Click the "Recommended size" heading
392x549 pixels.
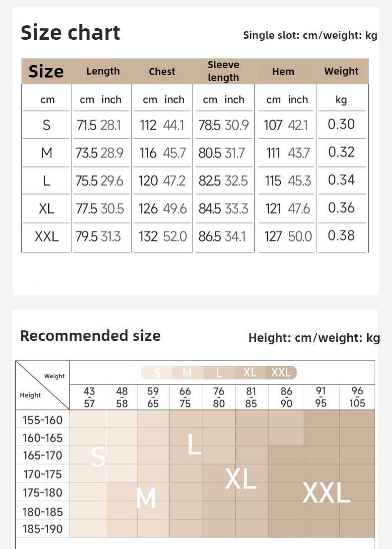(90, 336)
